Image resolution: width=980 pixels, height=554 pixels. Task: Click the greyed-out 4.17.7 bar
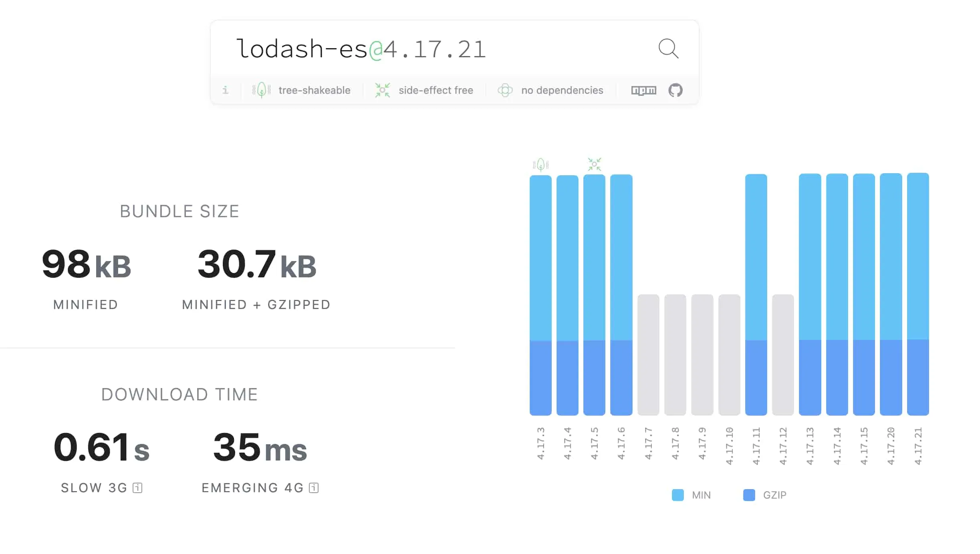(648, 355)
